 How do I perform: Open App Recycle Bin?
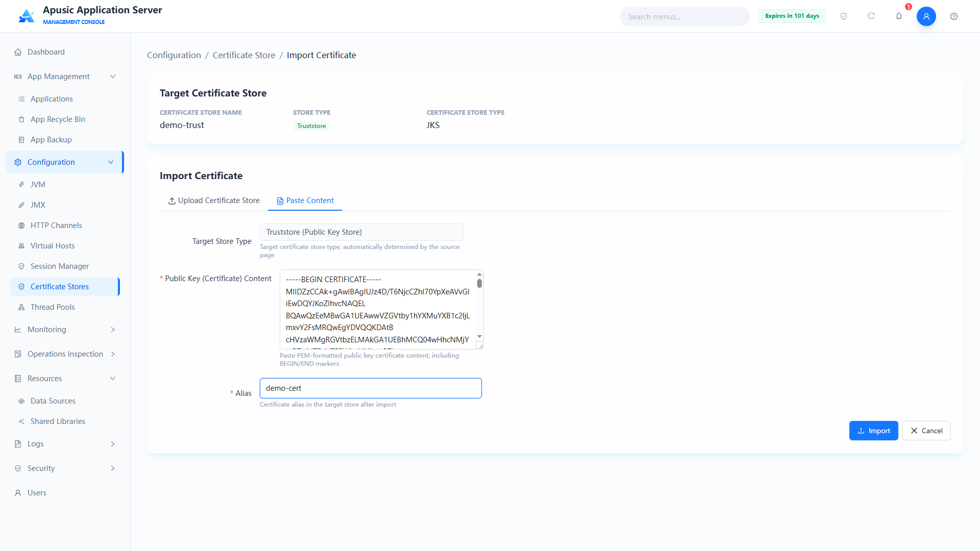pyautogui.click(x=65, y=119)
